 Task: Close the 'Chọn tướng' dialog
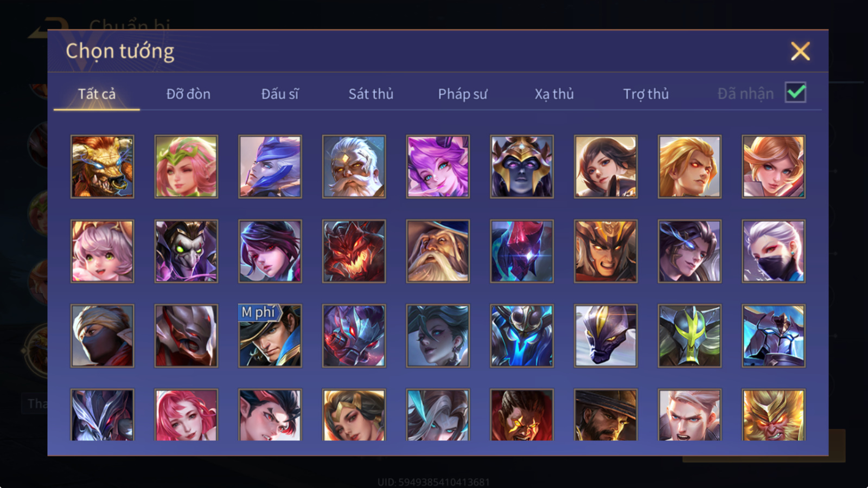[x=800, y=52]
